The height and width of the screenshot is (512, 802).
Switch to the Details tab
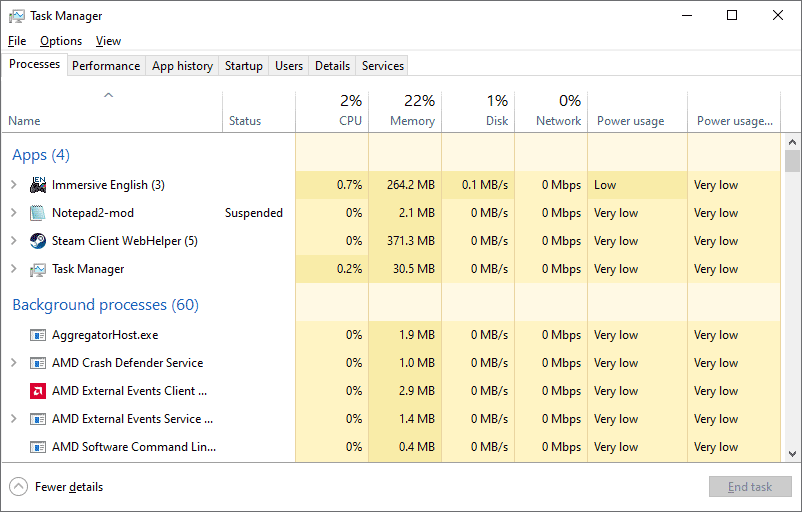pyautogui.click(x=332, y=66)
